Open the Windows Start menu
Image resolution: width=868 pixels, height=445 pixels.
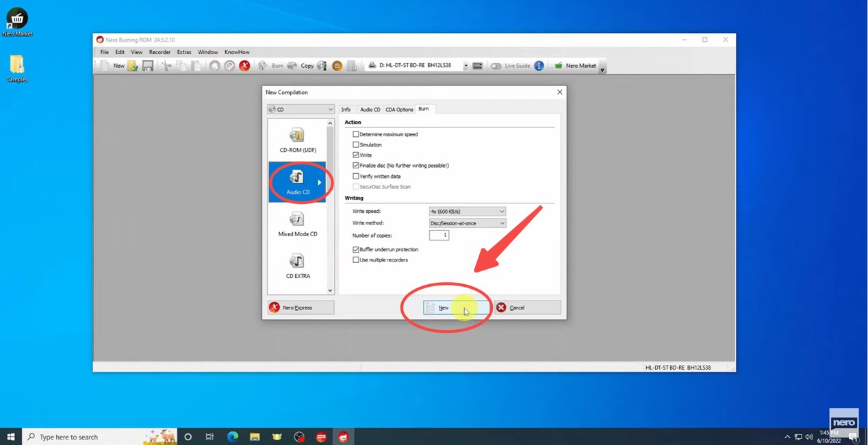tap(11, 437)
